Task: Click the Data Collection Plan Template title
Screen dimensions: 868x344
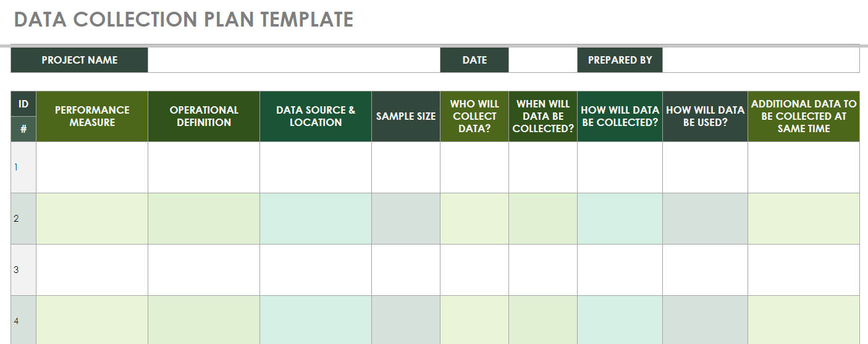Action: click(x=183, y=20)
